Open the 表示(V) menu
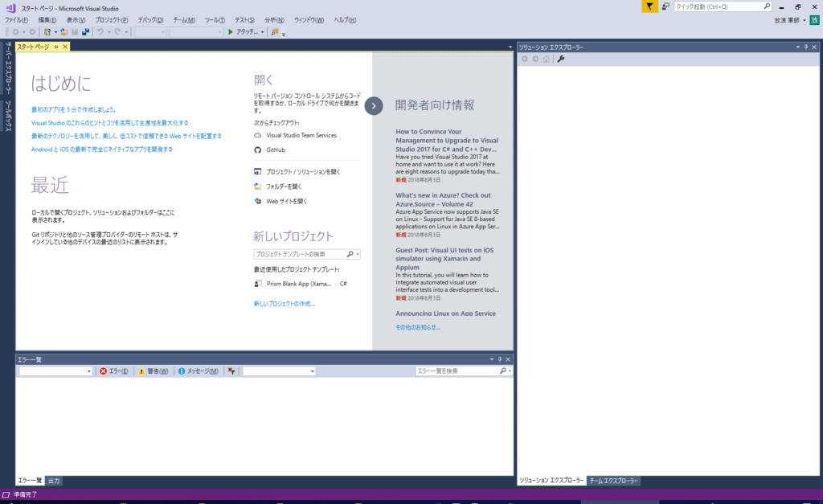The height and width of the screenshot is (504, 823). 76,20
